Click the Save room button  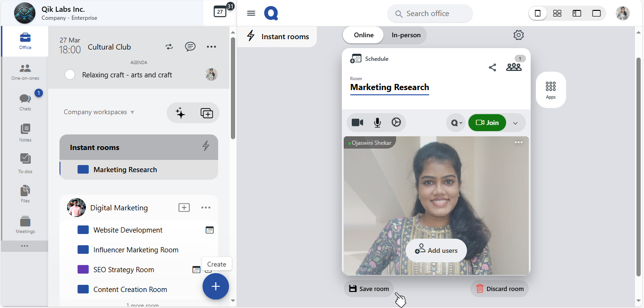coord(369,289)
